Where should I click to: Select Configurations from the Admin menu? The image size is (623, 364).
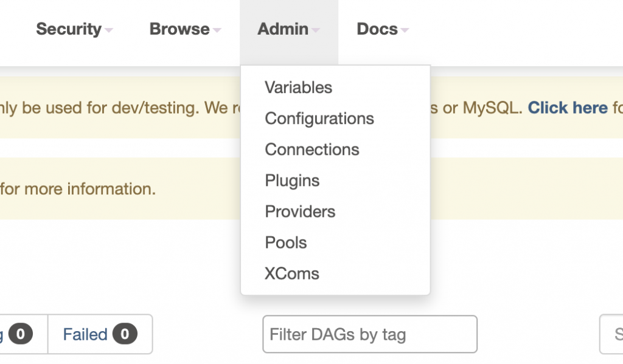tap(319, 118)
